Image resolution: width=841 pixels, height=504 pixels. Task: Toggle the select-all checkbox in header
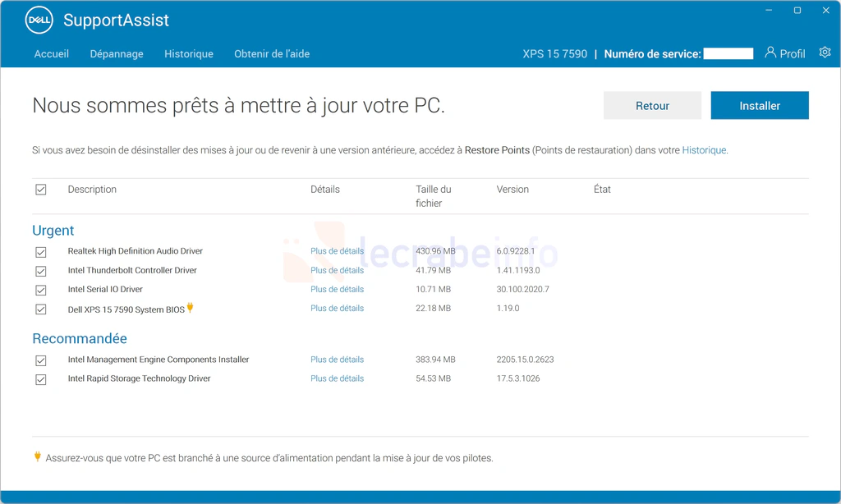[x=41, y=190]
